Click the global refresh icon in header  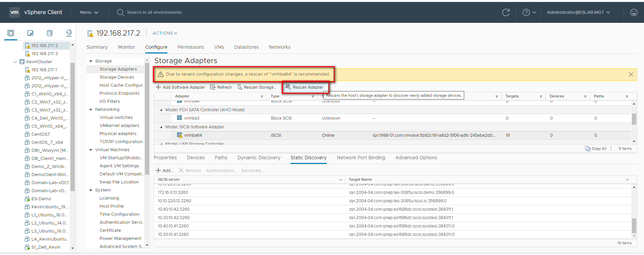(x=506, y=12)
